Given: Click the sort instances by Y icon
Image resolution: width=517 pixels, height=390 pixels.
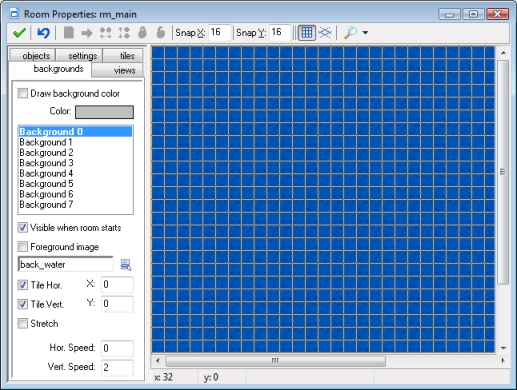Looking at the screenshot, I should [x=124, y=33].
